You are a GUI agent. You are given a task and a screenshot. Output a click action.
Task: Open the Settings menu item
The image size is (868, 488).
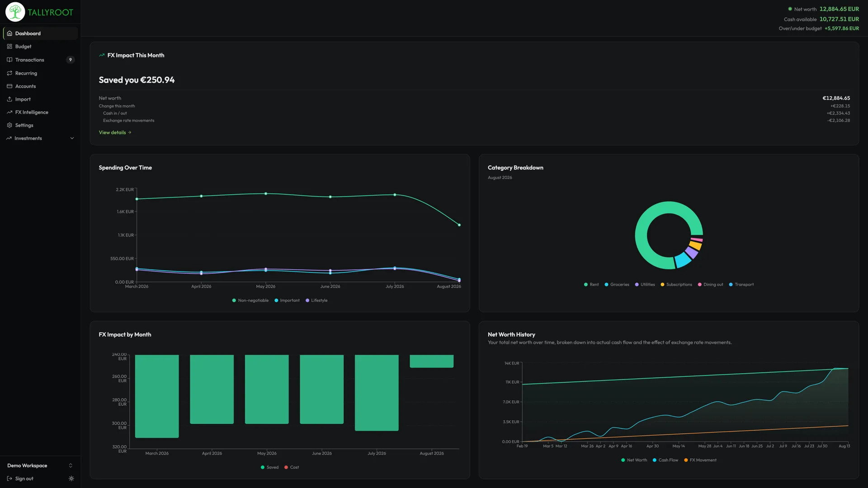click(x=40, y=125)
